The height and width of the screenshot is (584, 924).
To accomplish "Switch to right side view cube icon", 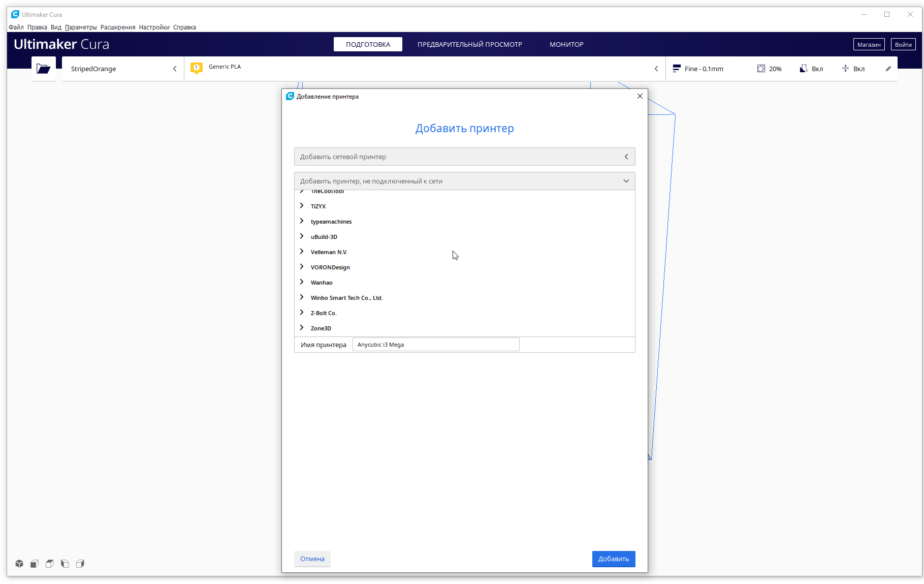I will [80, 564].
